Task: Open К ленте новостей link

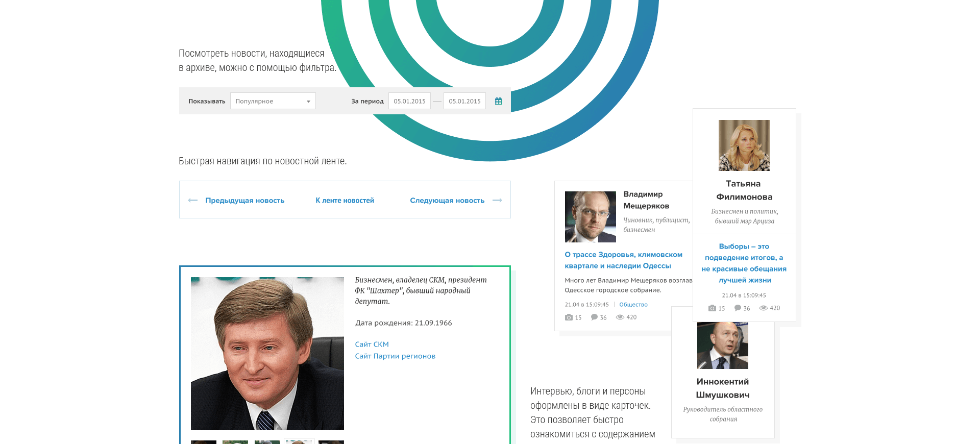Action: pos(345,201)
